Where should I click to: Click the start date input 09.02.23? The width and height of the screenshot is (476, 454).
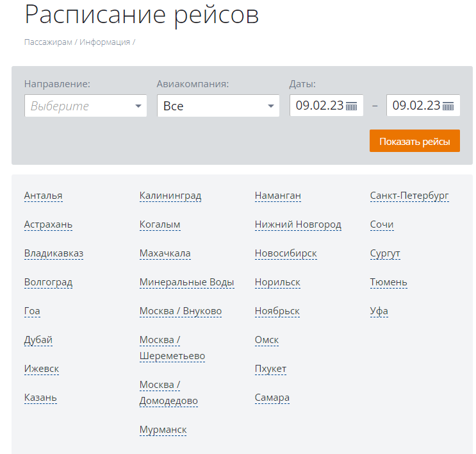[327, 105]
